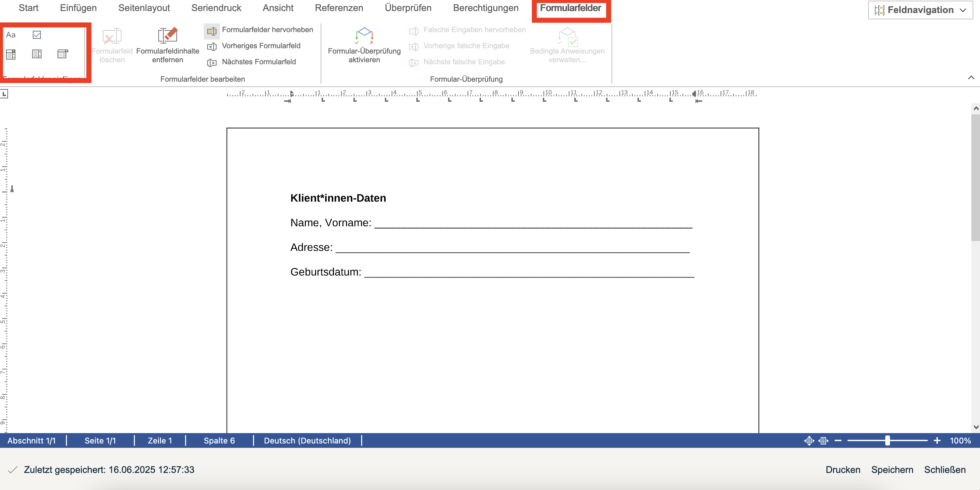Click Deutsch (Deutschland) language indicator
The width and height of the screenshot is (980, 490).
point(307,440)
